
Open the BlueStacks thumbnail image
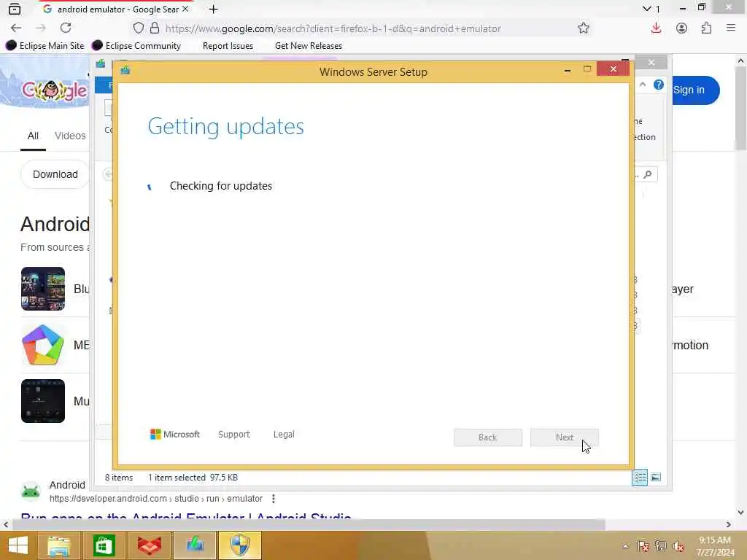(43, 289)
